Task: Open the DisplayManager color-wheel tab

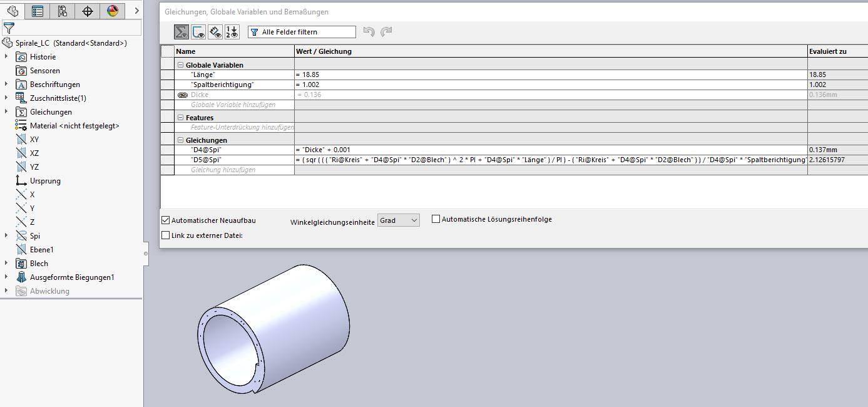Action: pyautogui.click(x=113, y=11)
